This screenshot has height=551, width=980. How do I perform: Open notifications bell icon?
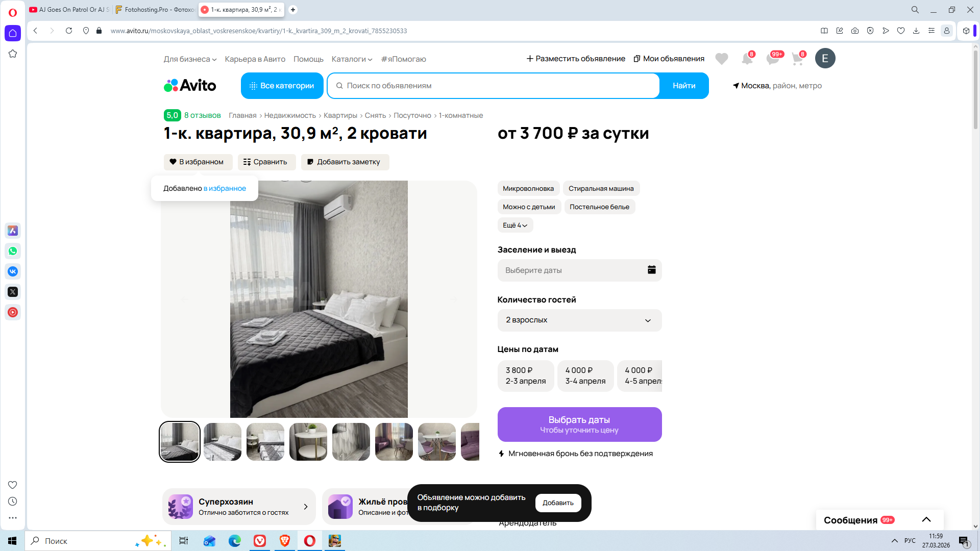[747, 59]
